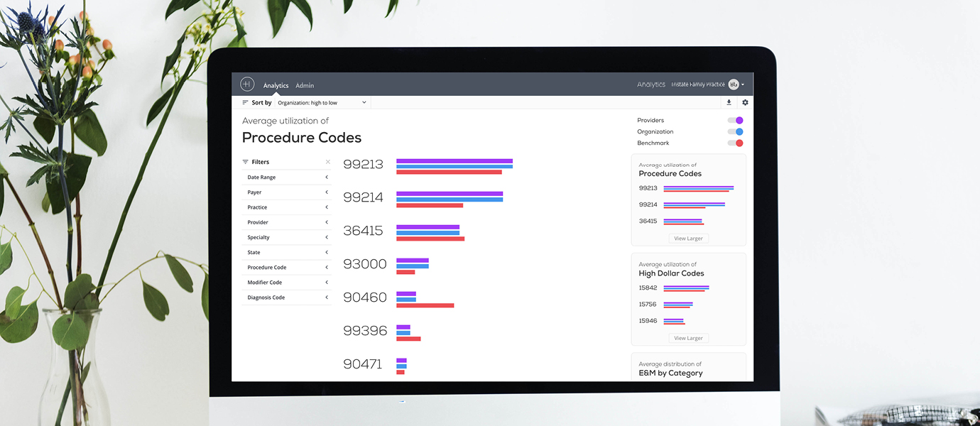
Task: Click the purple Providers bar for 99213
Action: pos(454,161)
